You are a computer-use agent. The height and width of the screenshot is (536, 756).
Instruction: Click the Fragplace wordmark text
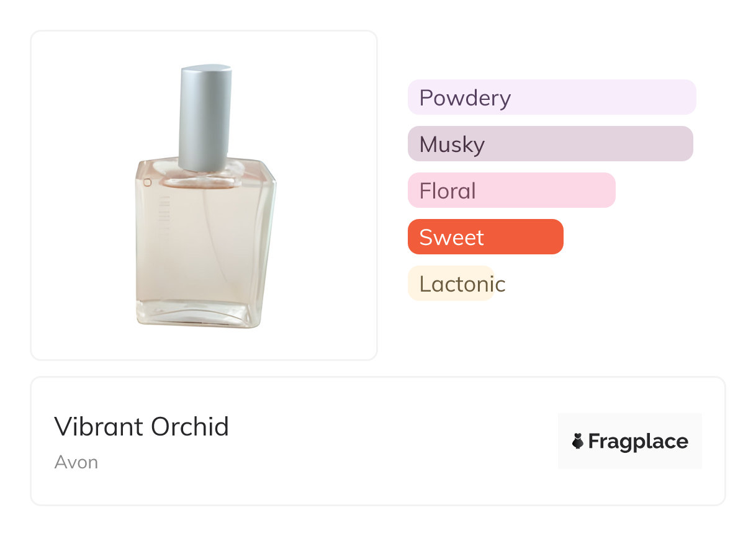[x=638, y=442]
